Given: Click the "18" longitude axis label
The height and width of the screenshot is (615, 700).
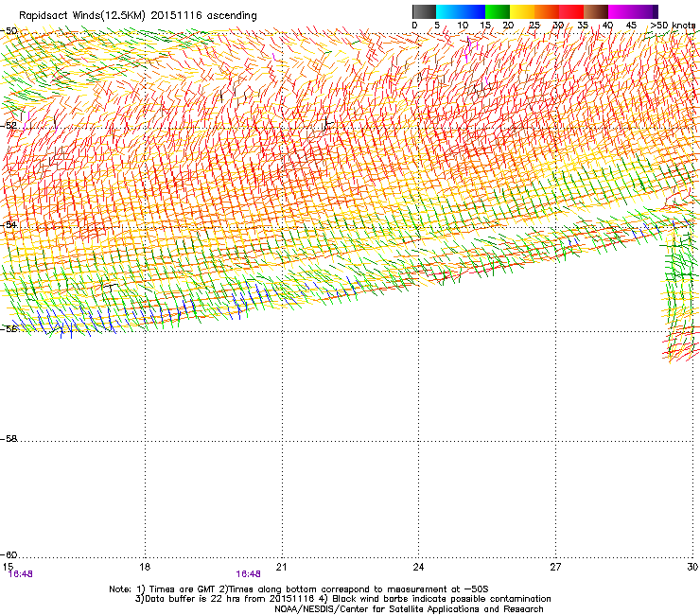Looking at the screenshot, I should 145,567.
